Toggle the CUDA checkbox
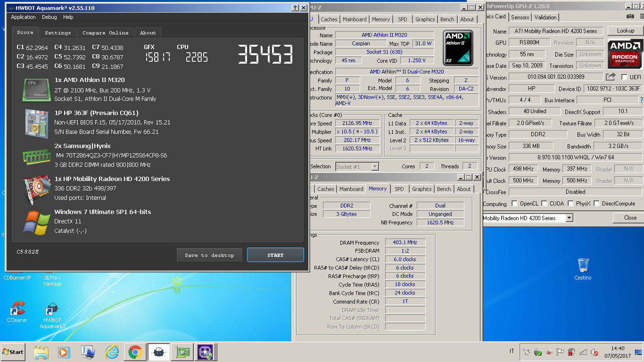The width and height of the screenshot is (644, 362). click(545, 204)
